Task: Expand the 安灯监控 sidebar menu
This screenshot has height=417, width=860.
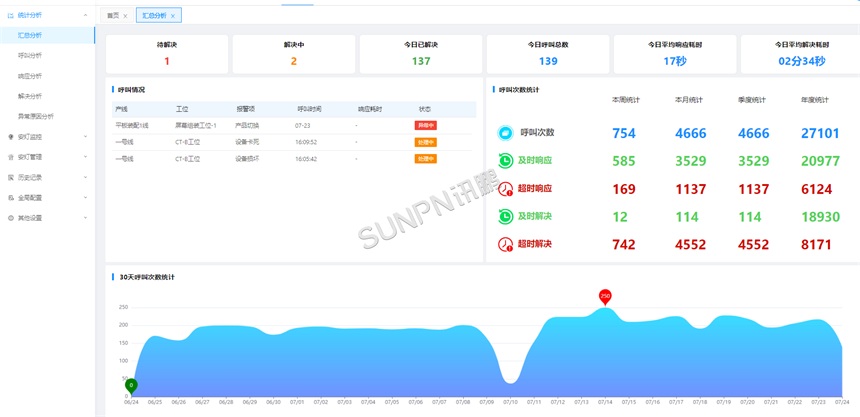Action: pyautogui.click(x=85, y=137)
